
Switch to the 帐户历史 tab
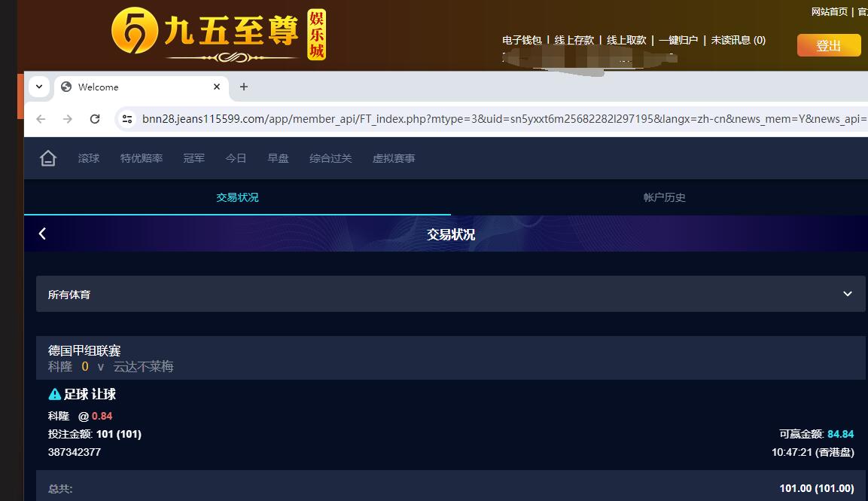[x=664, y=197]
